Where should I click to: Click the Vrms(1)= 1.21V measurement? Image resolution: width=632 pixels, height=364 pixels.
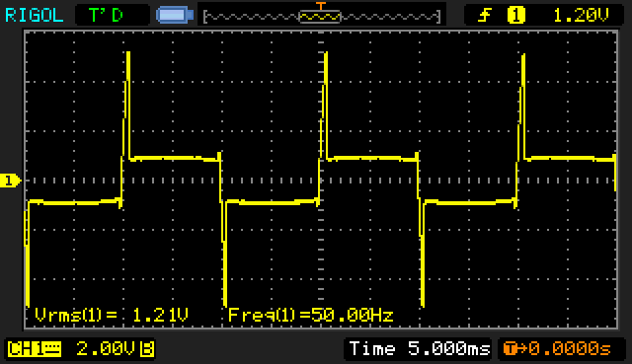pyautogui.click(x=112, y=315)
